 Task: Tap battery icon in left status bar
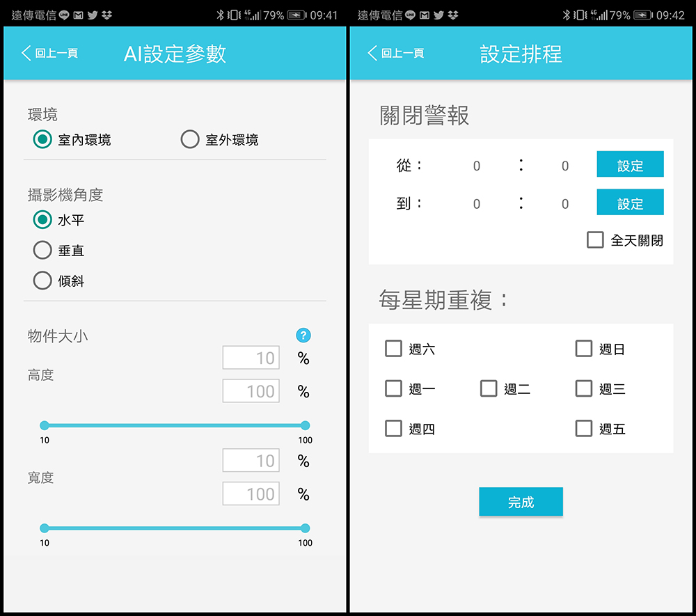coord(297,15)
